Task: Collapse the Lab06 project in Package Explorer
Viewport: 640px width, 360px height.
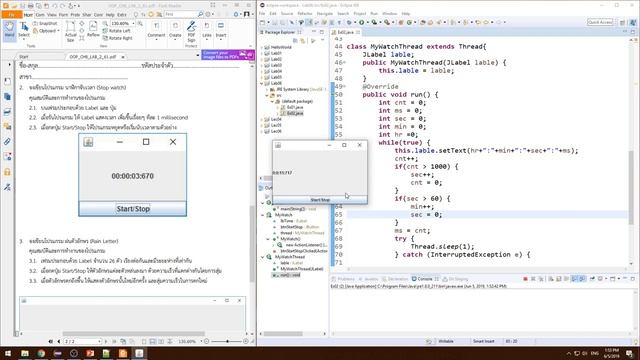Action: pos(262,83)
